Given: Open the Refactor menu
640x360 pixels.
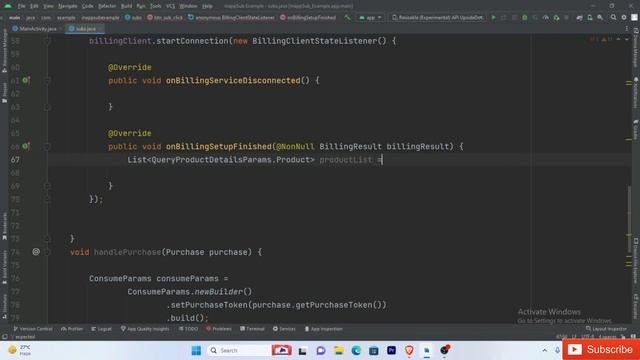Looking at the screenshot, I should point(107,6).
